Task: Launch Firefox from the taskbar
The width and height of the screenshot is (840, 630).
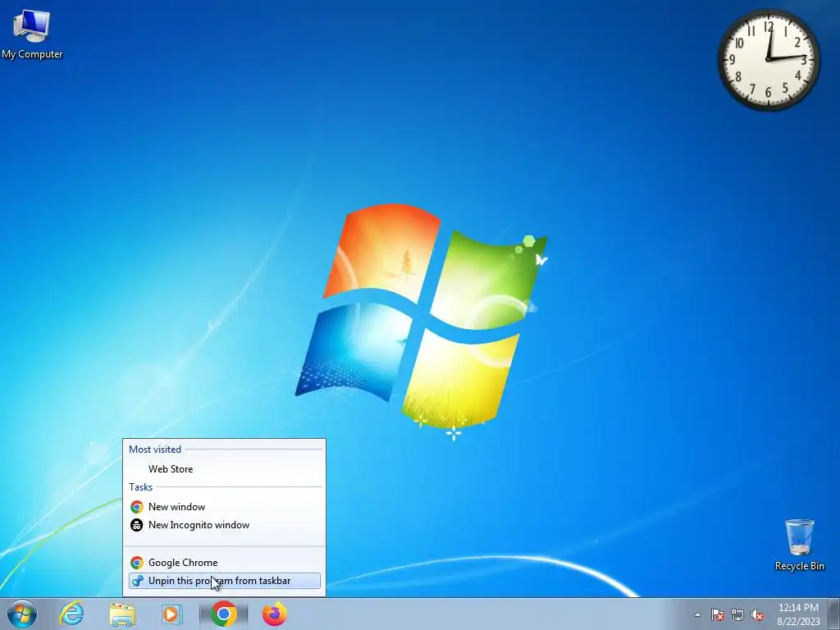Action: [274, 614]
